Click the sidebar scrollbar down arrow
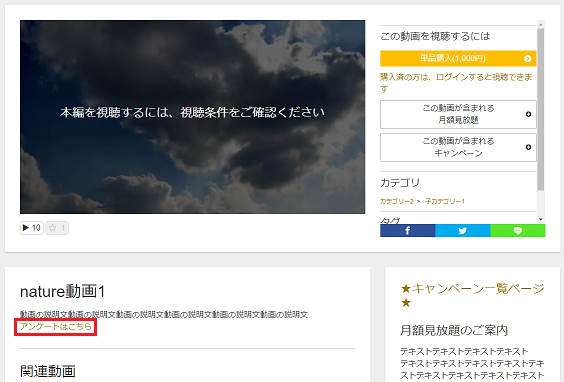 pyautogui.click(x=540, y=219)
